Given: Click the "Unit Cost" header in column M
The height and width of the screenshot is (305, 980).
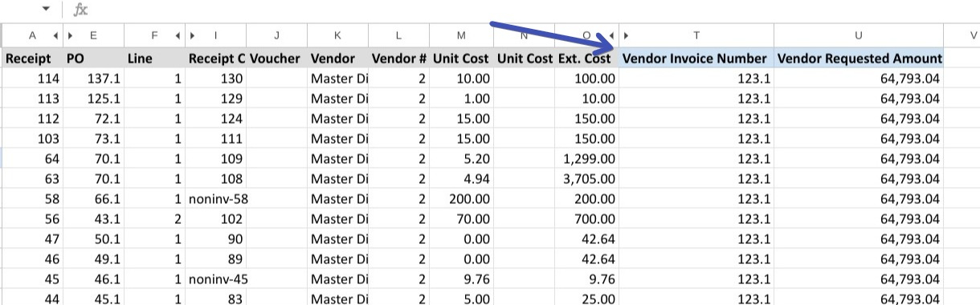Looking at the screenshot, I should click(x=461, y=59).
